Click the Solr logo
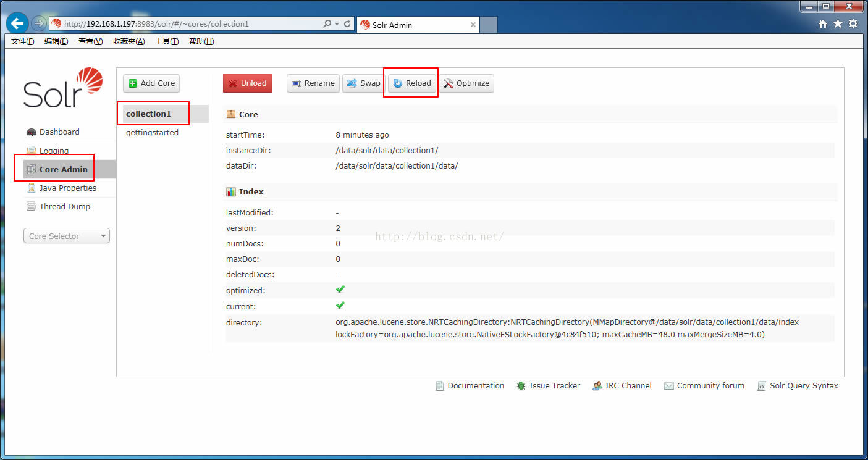Viewport: 868px width, 460px height. (x=63, y=88)
